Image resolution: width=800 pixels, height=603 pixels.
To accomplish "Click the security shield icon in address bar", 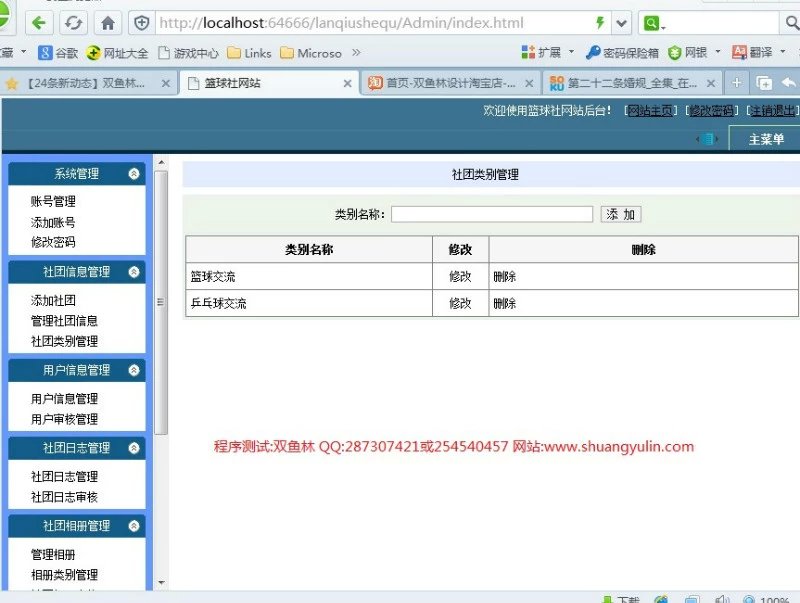I will click(141, 23).
